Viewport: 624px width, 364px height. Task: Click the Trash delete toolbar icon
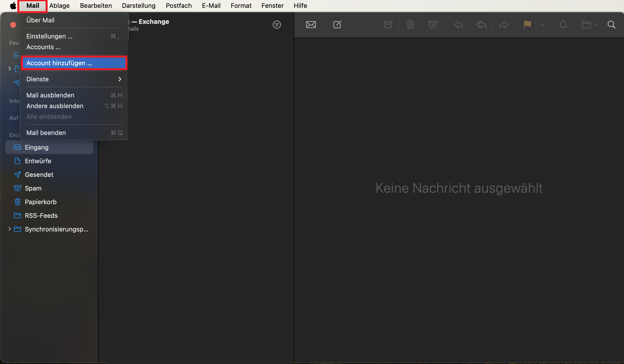pos(410,25)
